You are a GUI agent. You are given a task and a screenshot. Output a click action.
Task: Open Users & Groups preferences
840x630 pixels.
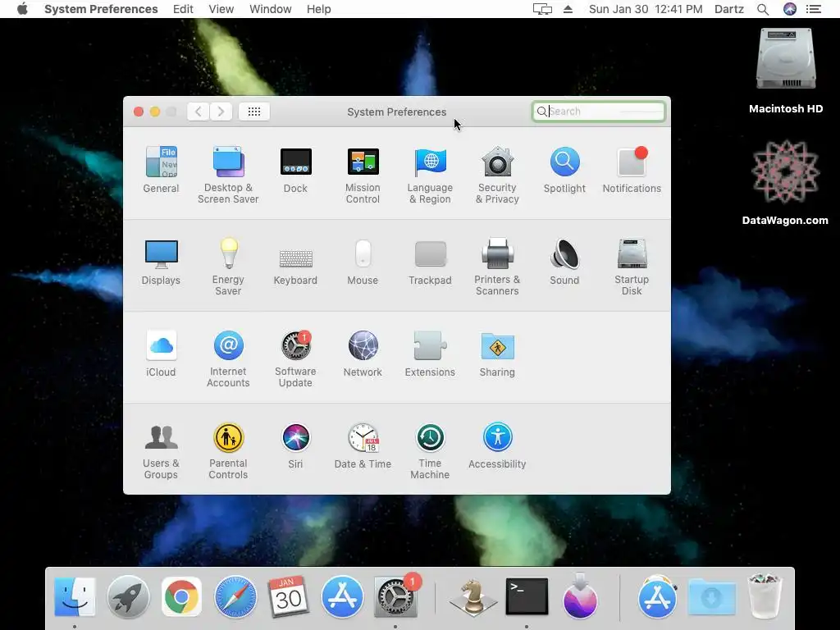(x=161, y=450)
